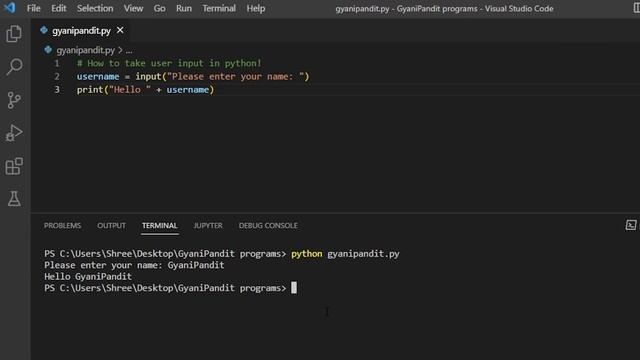640x360 pixels.
Task: Click the 'print' function on line 3
Action: click(x=90, y=89)
